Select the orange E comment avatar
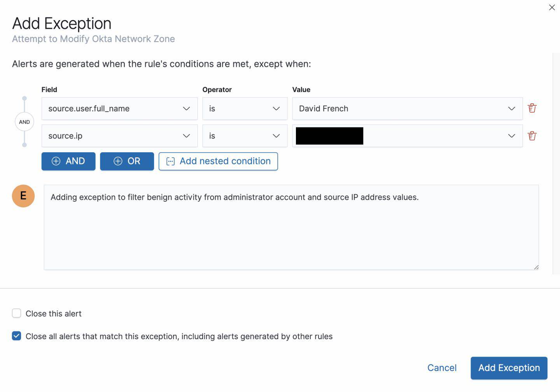The width and height of the screenshot is (560, 392). 23,196
